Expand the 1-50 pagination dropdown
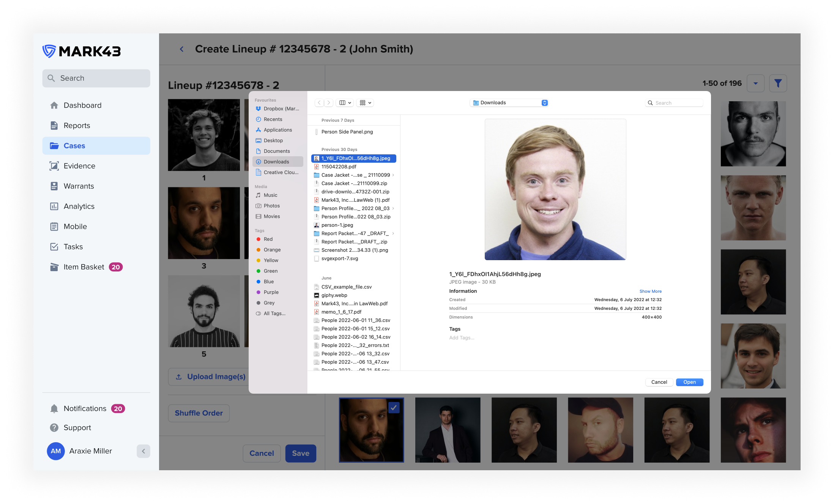This screenshot has height=504, width=834. click(x=755, y=83)
